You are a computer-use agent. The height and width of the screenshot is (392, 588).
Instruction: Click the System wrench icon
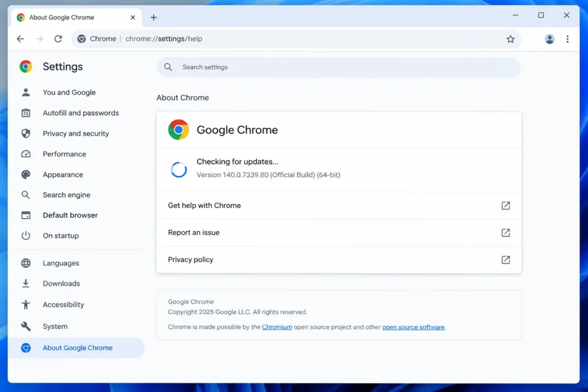click(x=26, y=327)
